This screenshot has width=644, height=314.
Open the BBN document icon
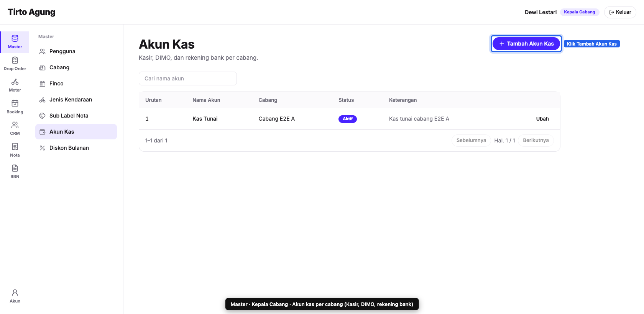[15, 168]
